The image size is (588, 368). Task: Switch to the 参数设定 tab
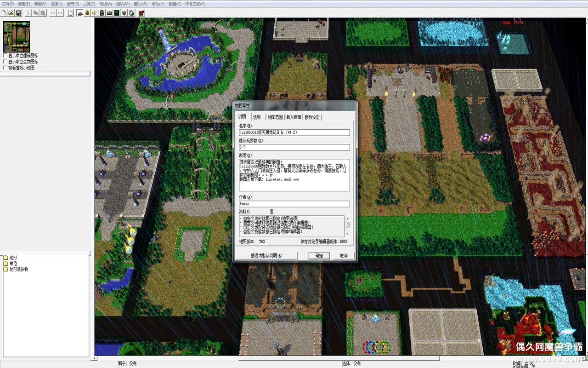(312, 117)
